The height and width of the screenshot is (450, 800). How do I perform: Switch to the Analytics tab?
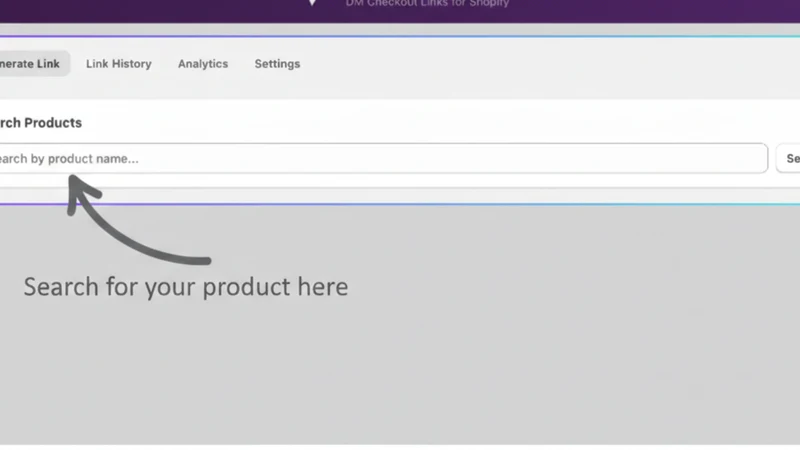203,64
